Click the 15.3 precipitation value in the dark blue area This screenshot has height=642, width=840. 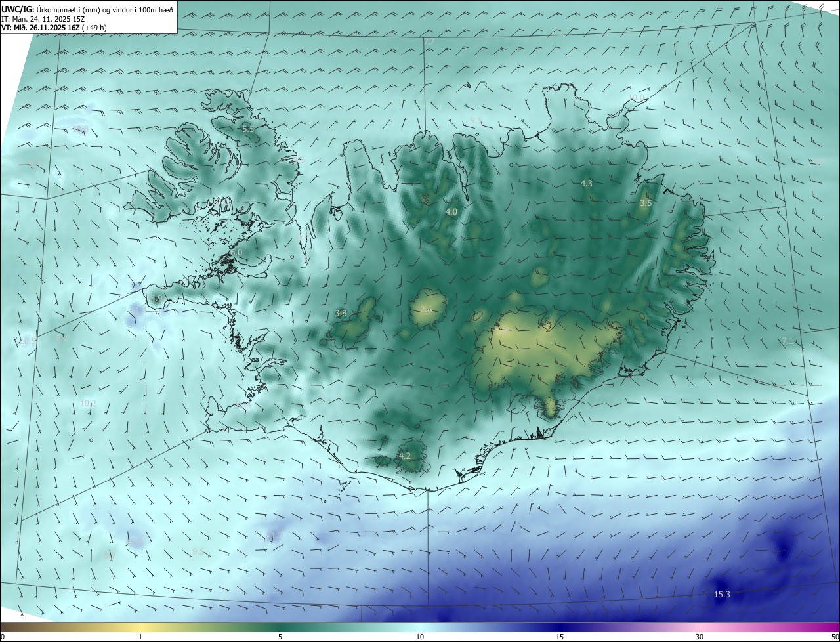pos(722,595)
